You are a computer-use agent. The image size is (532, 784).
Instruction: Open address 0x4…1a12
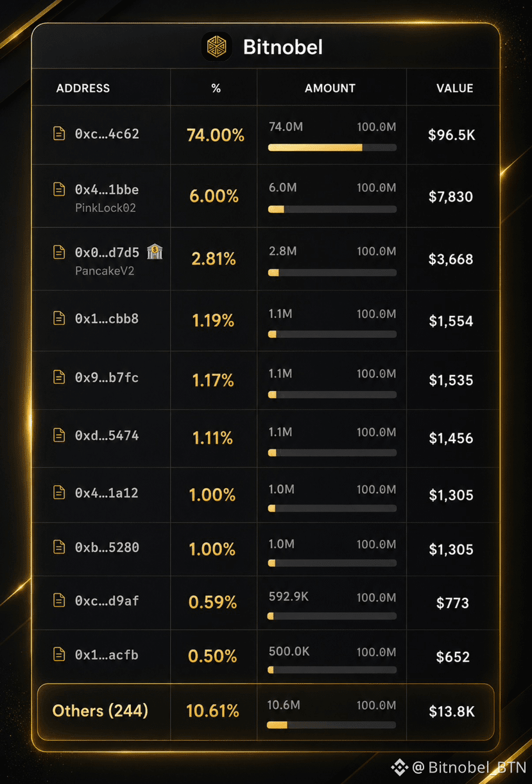(x=107, y=493)
